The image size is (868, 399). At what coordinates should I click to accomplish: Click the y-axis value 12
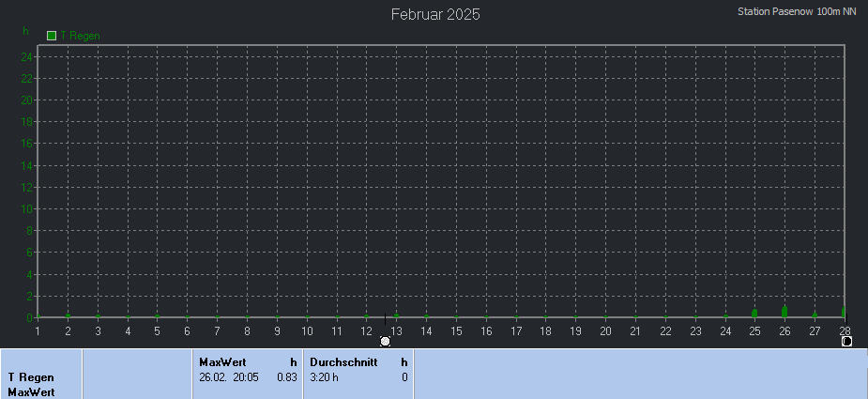pyautogui.click(x=27, y=188)
